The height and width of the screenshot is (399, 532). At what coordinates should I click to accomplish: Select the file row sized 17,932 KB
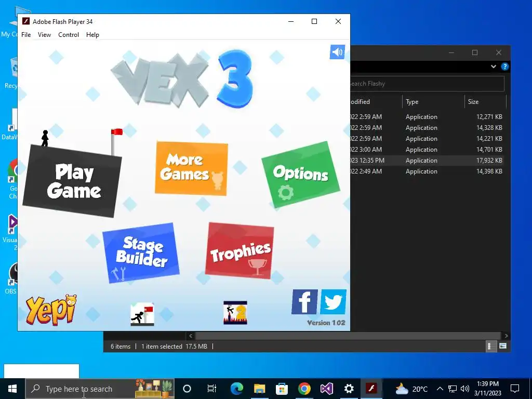point(427,160)
